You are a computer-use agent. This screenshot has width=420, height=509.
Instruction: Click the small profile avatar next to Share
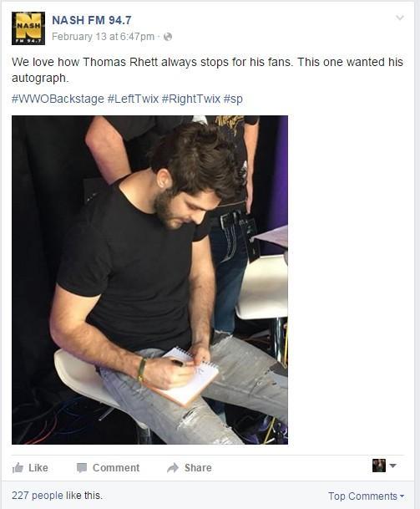(x=379, y=466)
